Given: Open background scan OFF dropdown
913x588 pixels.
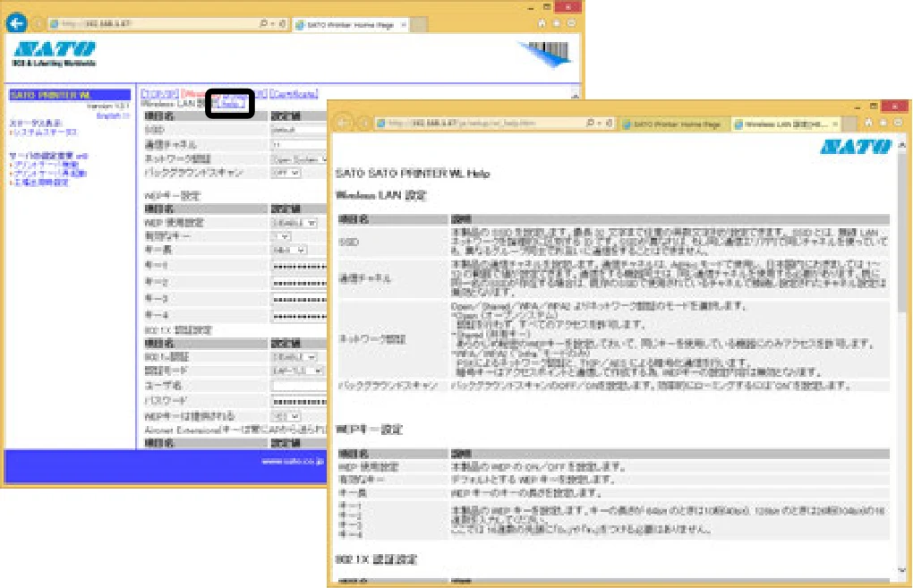Looking at the screenshot, I should [286, 173].
